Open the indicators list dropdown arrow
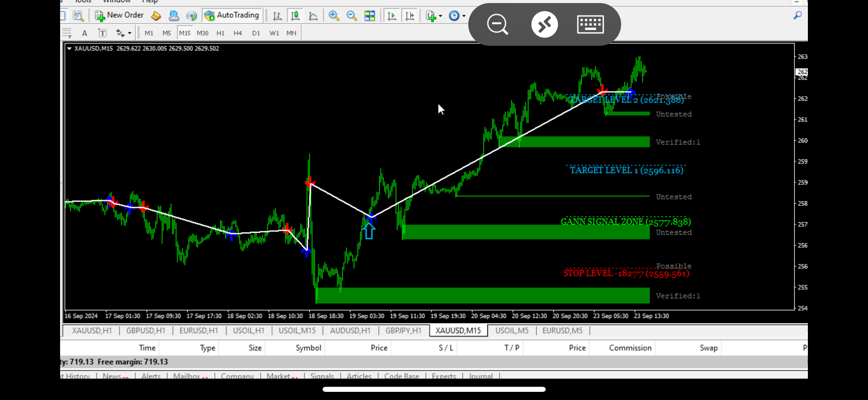The width and height of the screenshot is (868, 400). click(440, 16)
